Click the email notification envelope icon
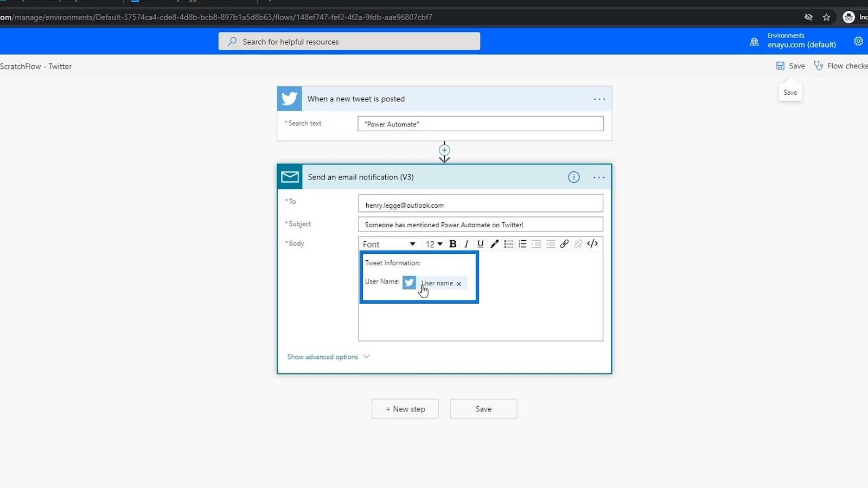 290,177
